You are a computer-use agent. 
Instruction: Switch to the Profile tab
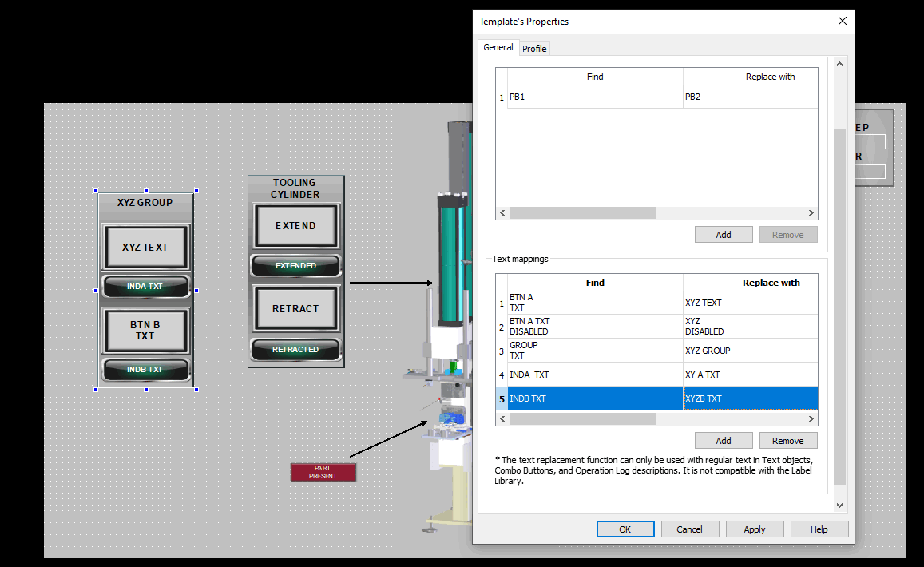coord(534,49)
